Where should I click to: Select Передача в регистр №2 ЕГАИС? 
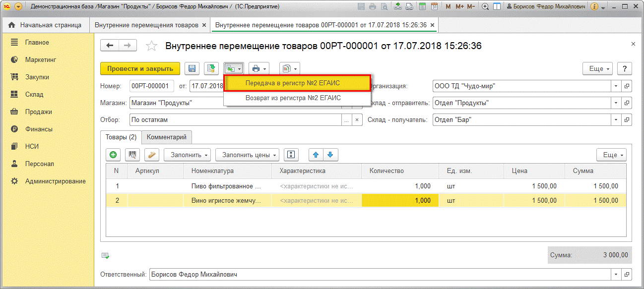click(x=297, y=83)
